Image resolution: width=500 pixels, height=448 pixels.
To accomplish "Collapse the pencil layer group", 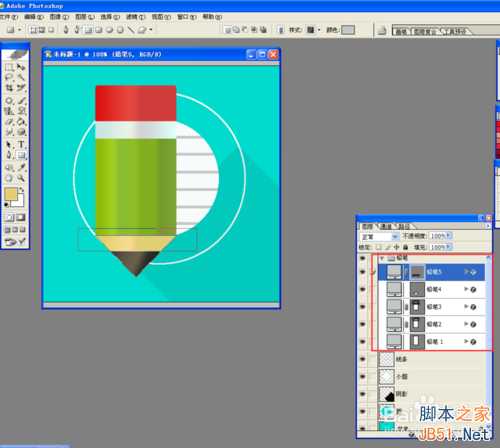I will point(382,258).
